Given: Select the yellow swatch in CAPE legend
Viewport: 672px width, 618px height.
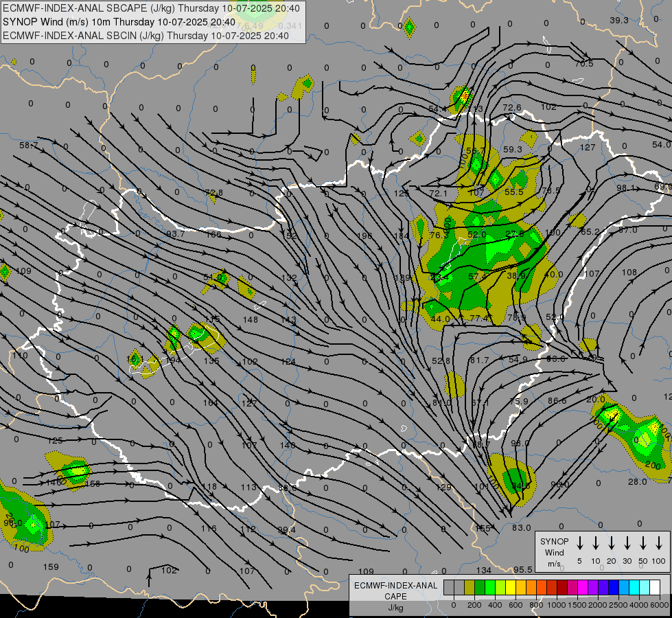Looking at the screenshot, I should [x=511, y=588].
